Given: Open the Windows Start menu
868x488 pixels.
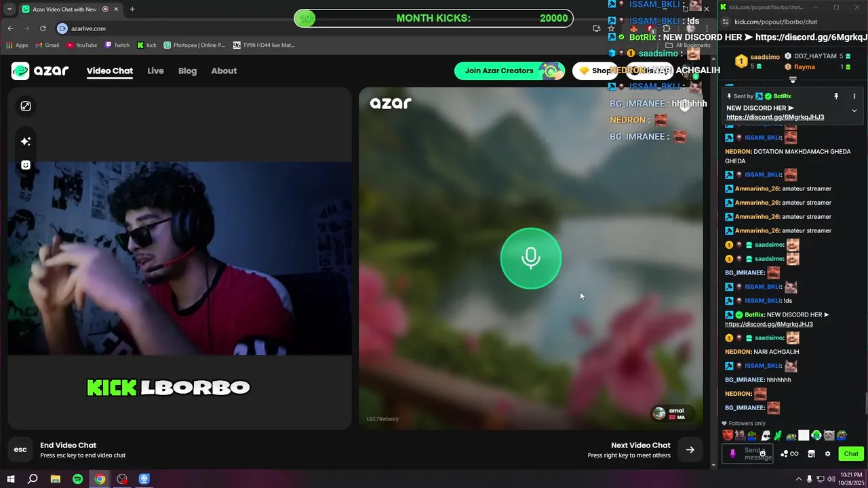Looking at the screenshot, I should point(10,479).
